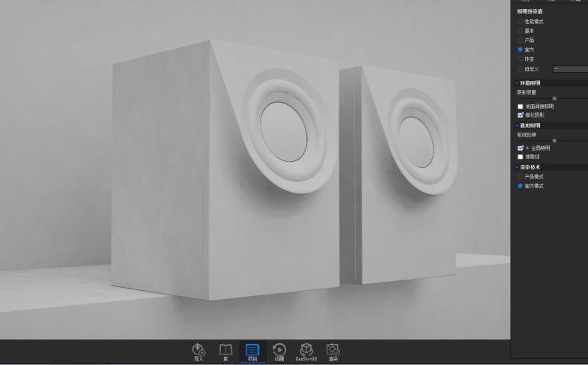
Task: Open the 自定义 preset dropdown
Action: pyautogui.click(x=571, y=68)
